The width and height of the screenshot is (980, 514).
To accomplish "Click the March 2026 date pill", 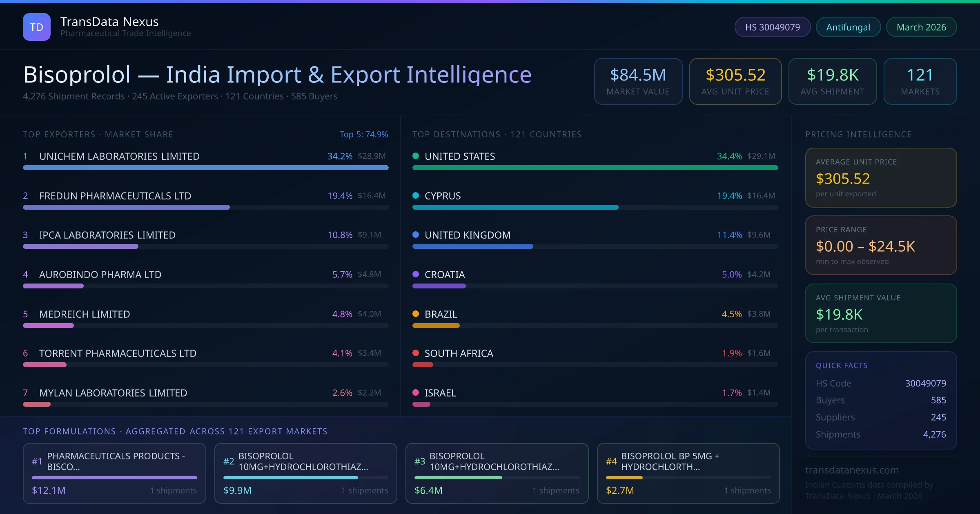I will point(921,27).
